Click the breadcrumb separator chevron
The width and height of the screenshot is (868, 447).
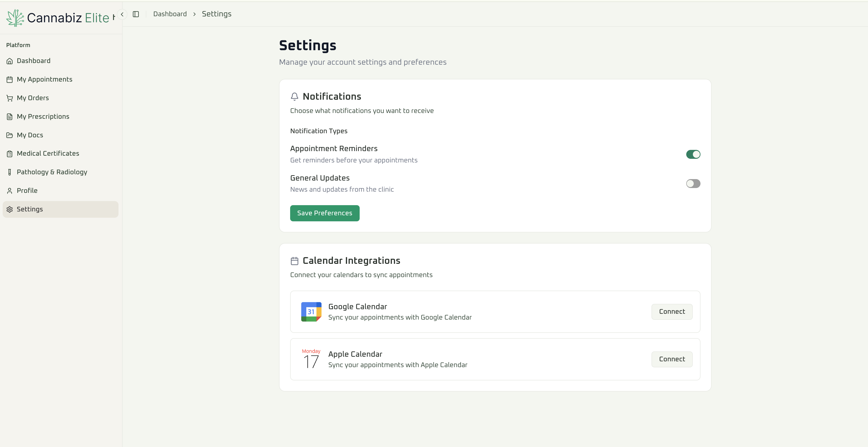(194, 14)
